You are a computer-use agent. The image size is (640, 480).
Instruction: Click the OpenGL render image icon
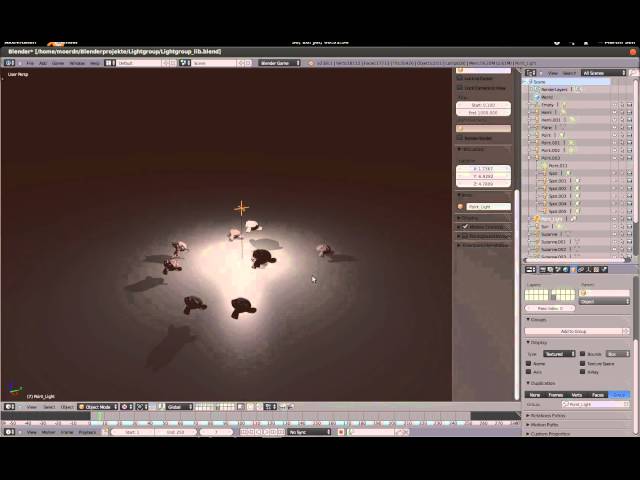click(282, 407)
